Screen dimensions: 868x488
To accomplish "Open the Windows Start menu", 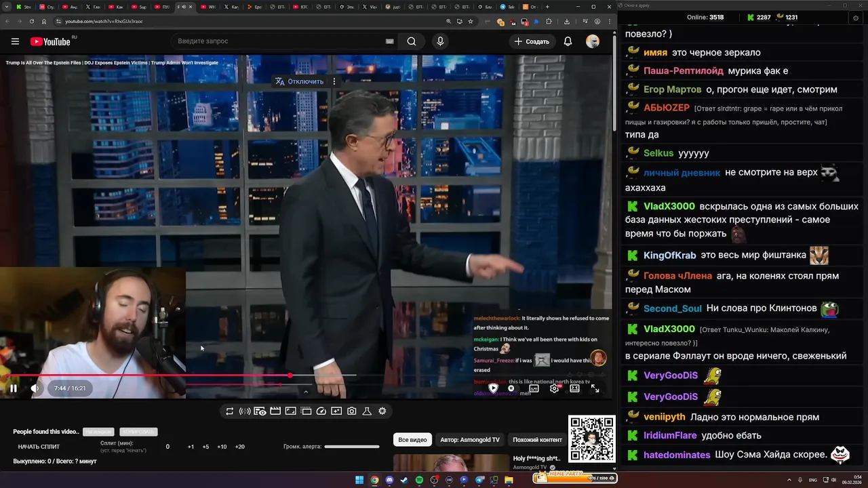I will coord(359,481).
